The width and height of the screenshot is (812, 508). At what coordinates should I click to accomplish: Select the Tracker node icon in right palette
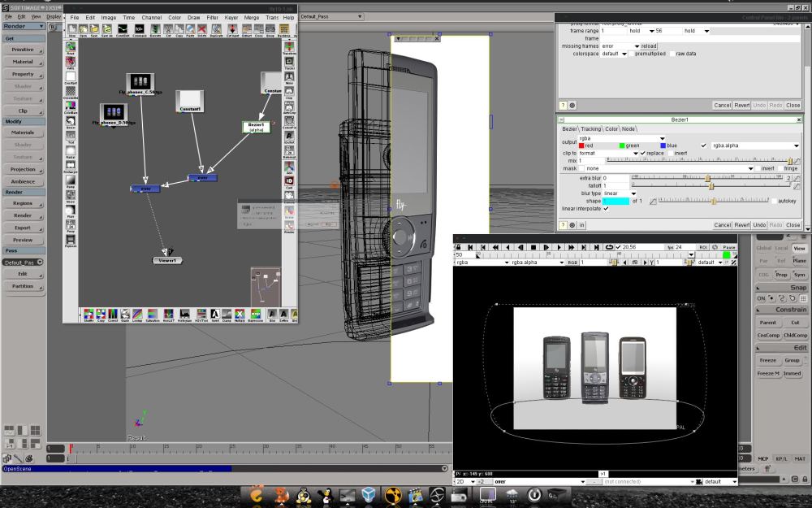[289, 61]
